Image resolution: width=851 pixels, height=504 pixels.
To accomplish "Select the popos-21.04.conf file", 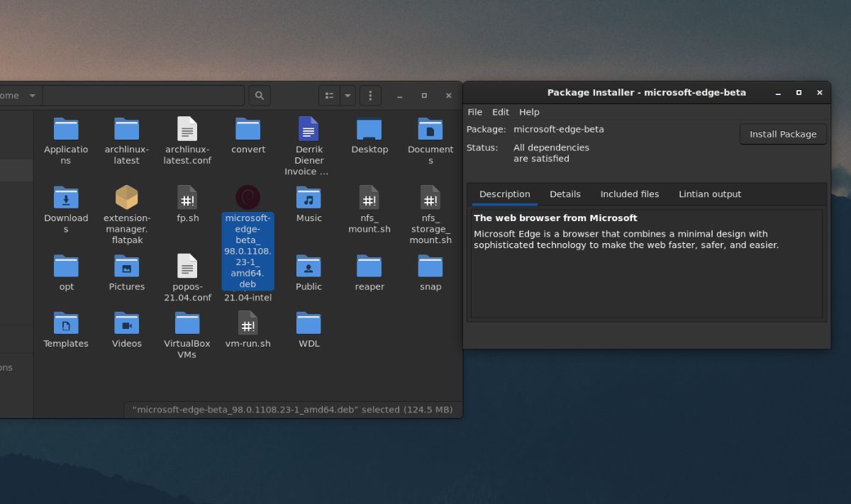I will 187,267.
